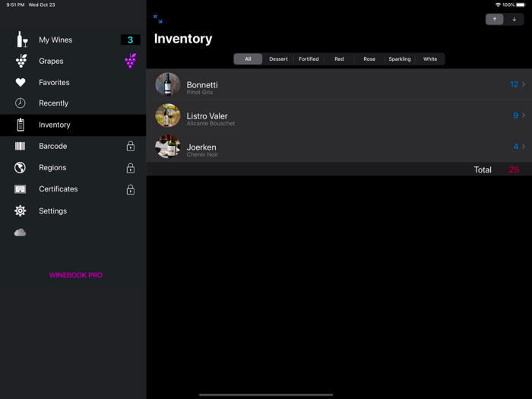Open My Wines in the sidebar

pyautogui.click(x=73, y=40)
